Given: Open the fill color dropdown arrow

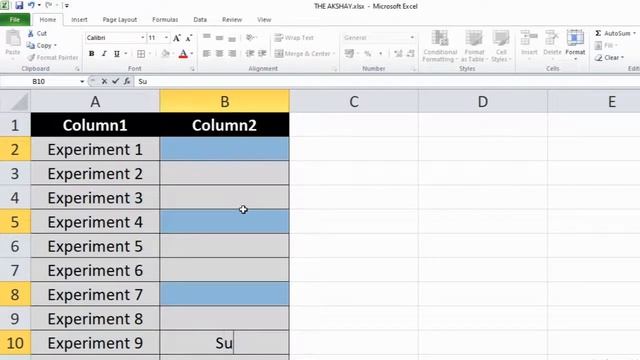Looking at the screenshot, I should click(173, 53).
